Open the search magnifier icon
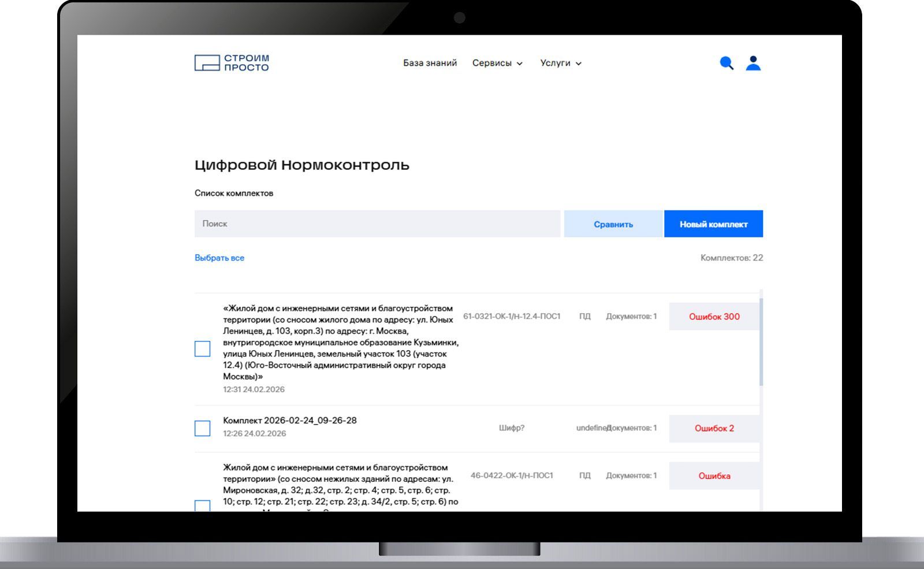Screen dimensions: 924x569 point(726,63)
